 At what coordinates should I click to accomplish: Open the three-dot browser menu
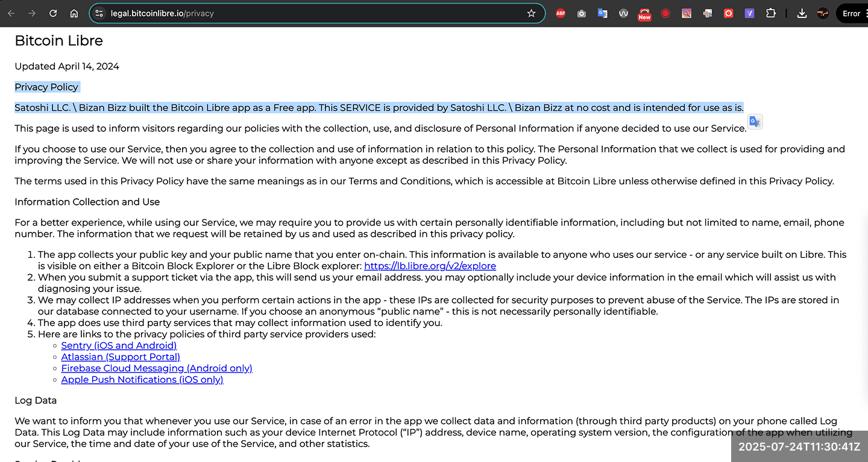866,13
